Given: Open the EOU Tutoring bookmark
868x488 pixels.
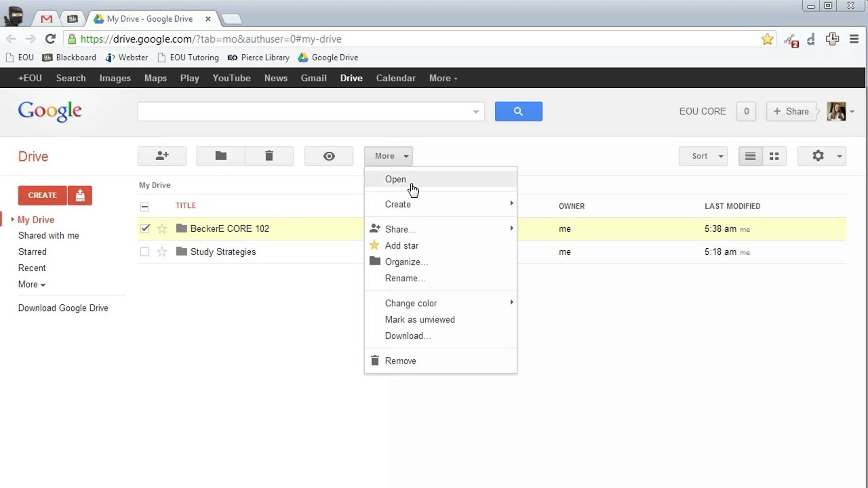Looking at the screenshot, I should pyautogui.click(x=188, y=58).
